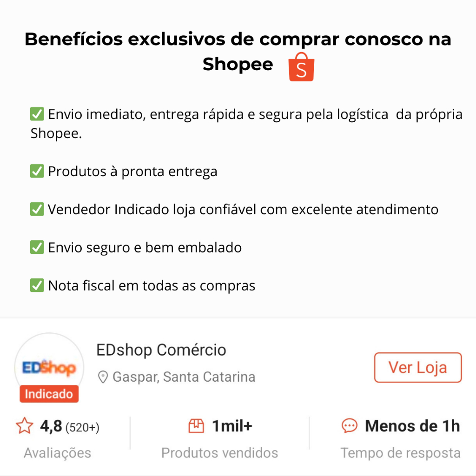The height and width of the screenshot is (476, 476).
Task: Select the Avaliações label
Action: pos(57,453)
